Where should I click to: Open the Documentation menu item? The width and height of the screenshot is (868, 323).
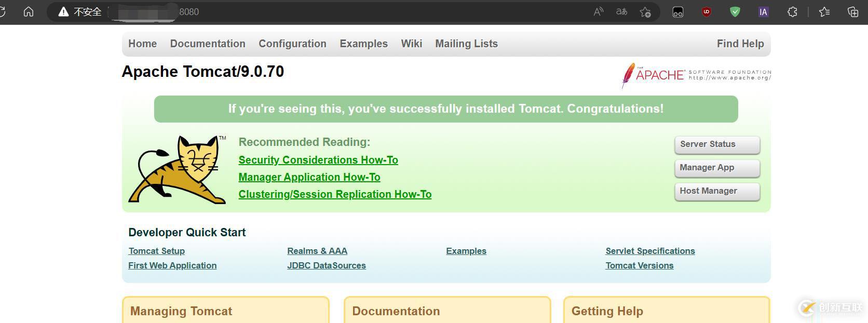tap(208, 44)
